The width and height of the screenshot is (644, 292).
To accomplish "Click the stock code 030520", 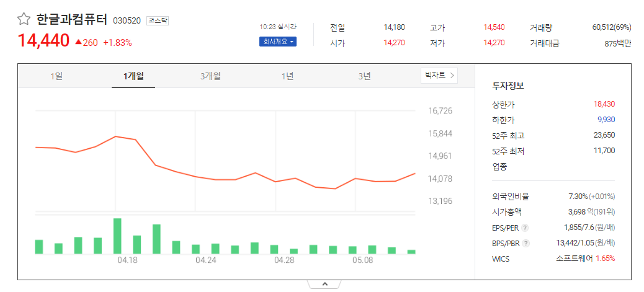I will click(x=127, y=20).
